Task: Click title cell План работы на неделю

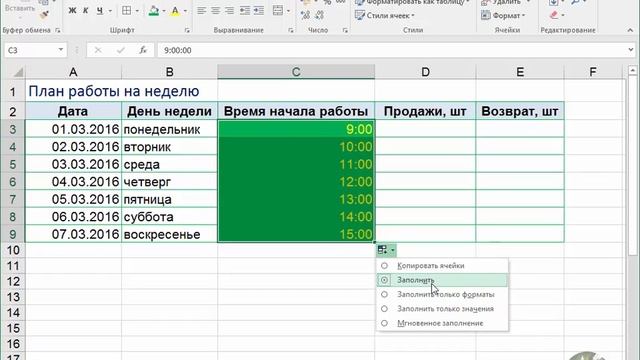Action: [114, 91]
